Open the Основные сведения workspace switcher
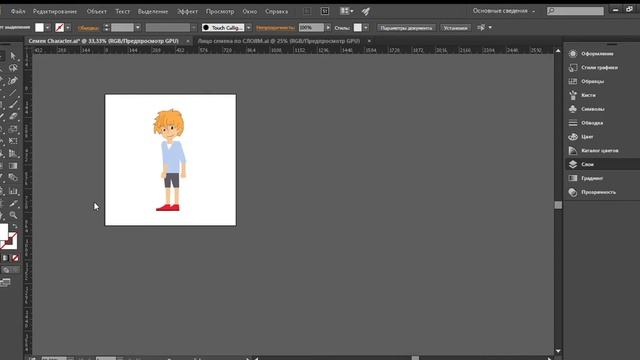Screen dimensions: 640x360 pos(504,11)
